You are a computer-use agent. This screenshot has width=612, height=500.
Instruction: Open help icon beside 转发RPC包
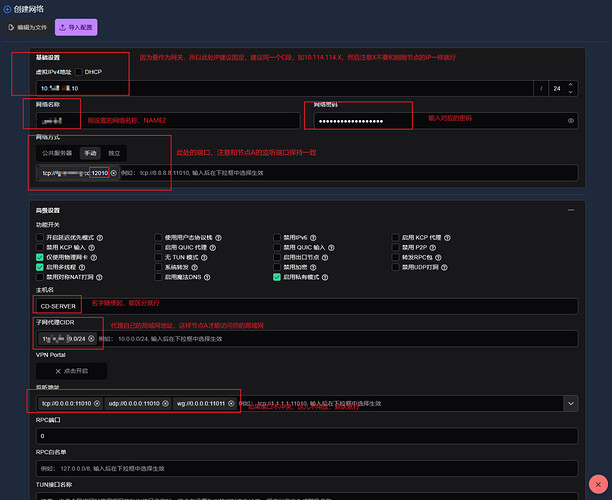(438, 258)
